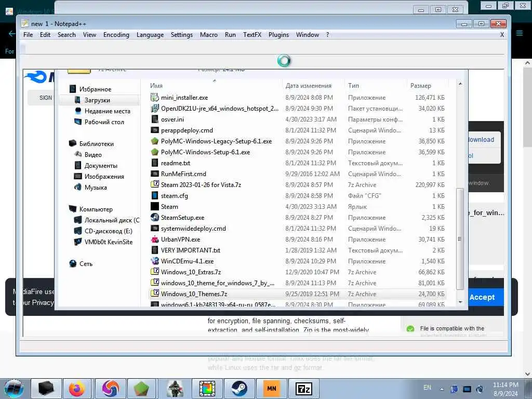Select Компьютер in the navigation pane
Image resolution: width=532 pixels, height=399 pixels.
[96, 209]
